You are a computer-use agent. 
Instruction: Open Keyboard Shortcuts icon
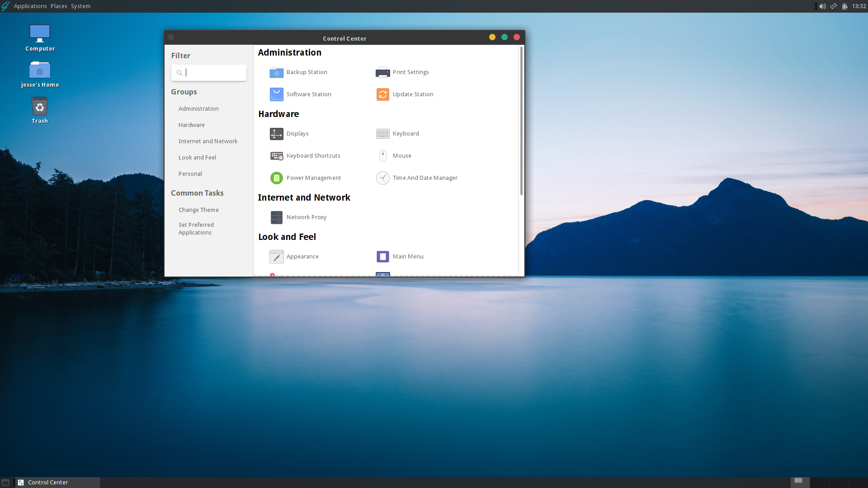click(276, 156)
